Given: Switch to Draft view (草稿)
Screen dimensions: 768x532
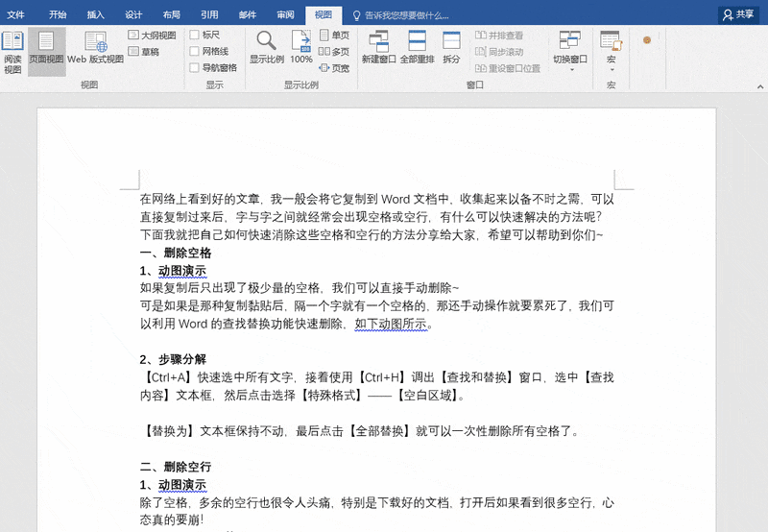Looking at the screenshot, I should [144, 52].
